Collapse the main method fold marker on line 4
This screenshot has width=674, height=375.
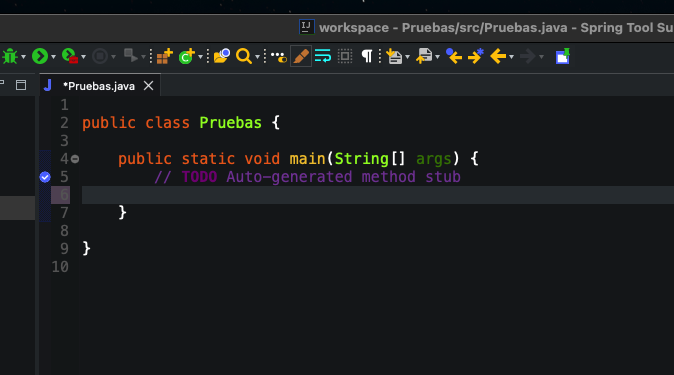click(75, 159)
